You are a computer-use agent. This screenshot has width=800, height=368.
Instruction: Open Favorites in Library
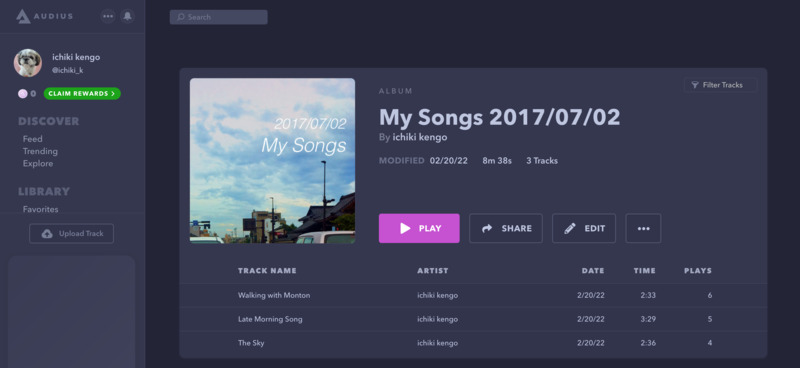40,209
